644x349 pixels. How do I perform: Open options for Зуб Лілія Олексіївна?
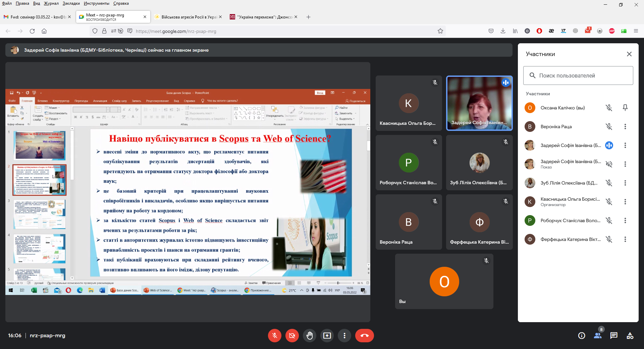click(x=625, y=183)
